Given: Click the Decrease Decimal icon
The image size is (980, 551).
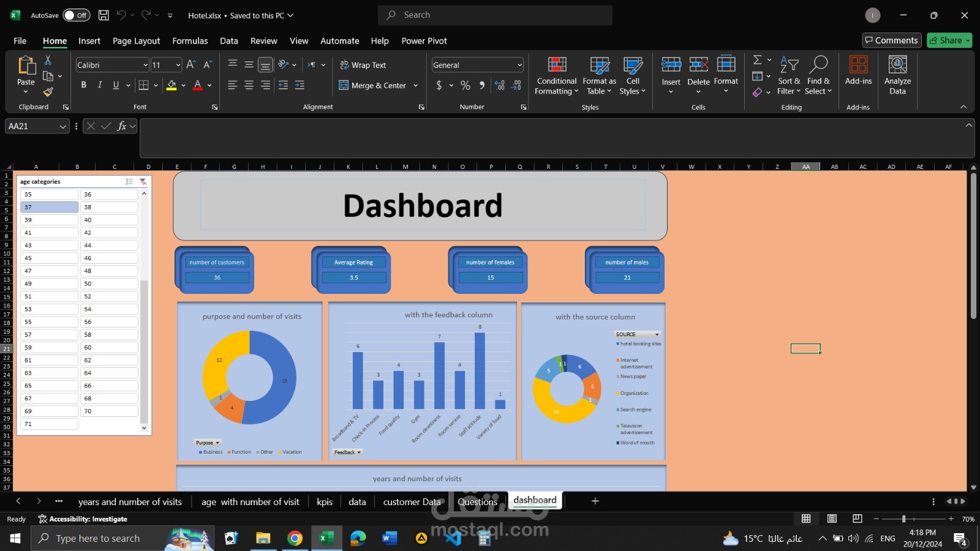Looking at the screenshot, I should pyautogui.click(x=516, y=85).
